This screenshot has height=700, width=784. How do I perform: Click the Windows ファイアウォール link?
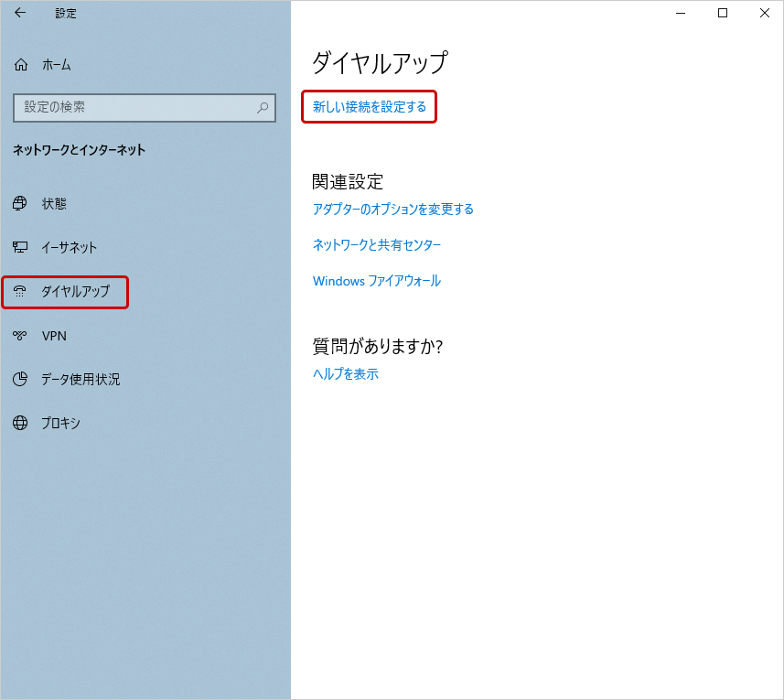click(374, 281)
